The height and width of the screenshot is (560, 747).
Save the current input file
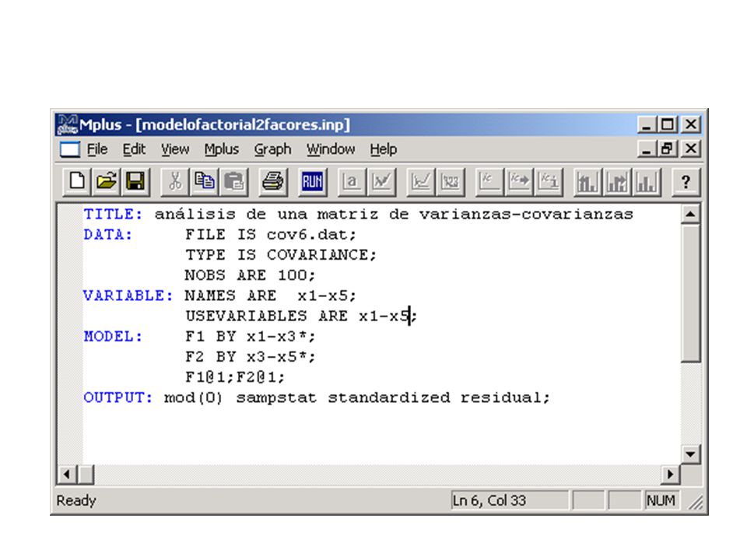coord(135,181)
